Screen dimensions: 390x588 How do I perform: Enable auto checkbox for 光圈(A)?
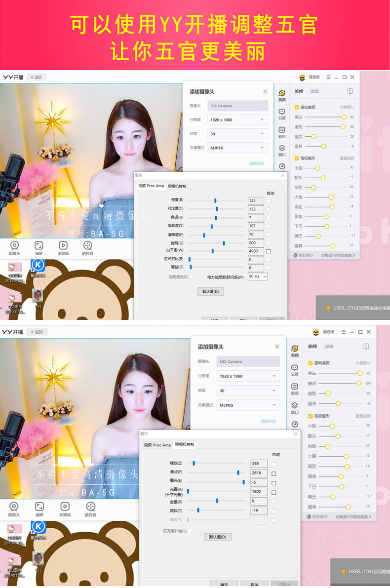[x=274, y=492]
